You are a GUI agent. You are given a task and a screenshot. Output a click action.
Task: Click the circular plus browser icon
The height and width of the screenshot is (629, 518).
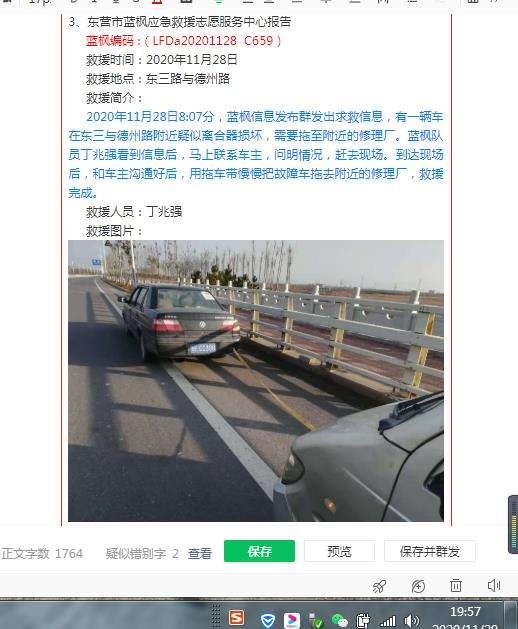point(418,586)
